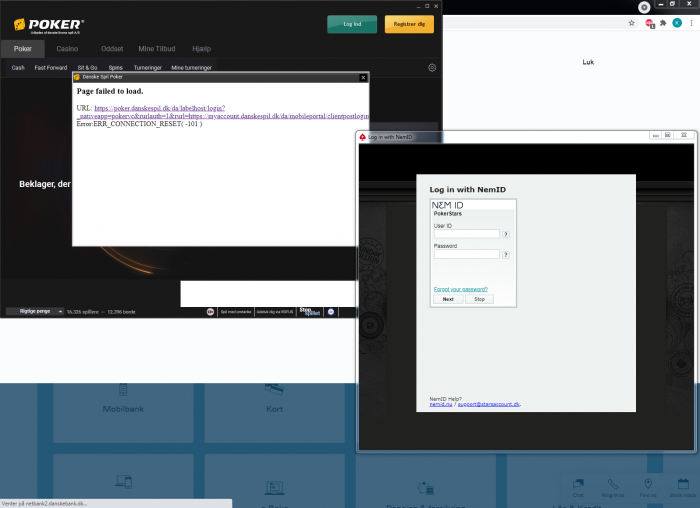Click the 16.326 spillere player count text

click(x=82, y=312)
